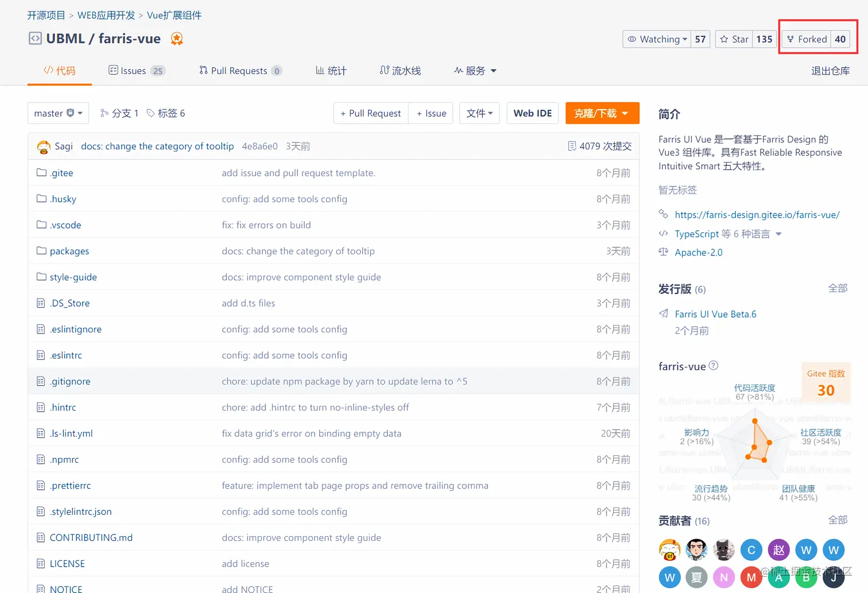Screen dimensions: 868x593
Task: Click 全部 next to 发行版 releases
Action: click(838, 288)
